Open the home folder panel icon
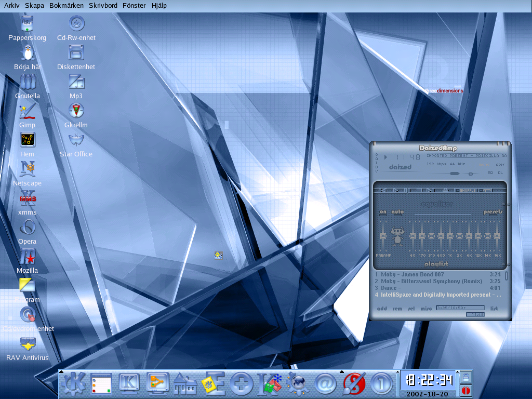 (x=185, y=384)
